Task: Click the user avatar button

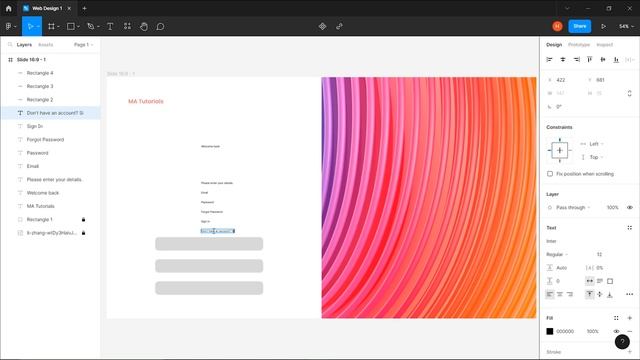Action: click(x=557, y=27)
